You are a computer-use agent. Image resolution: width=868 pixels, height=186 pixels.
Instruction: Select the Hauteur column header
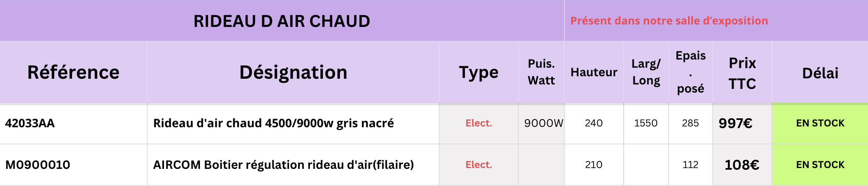point(594,72)
